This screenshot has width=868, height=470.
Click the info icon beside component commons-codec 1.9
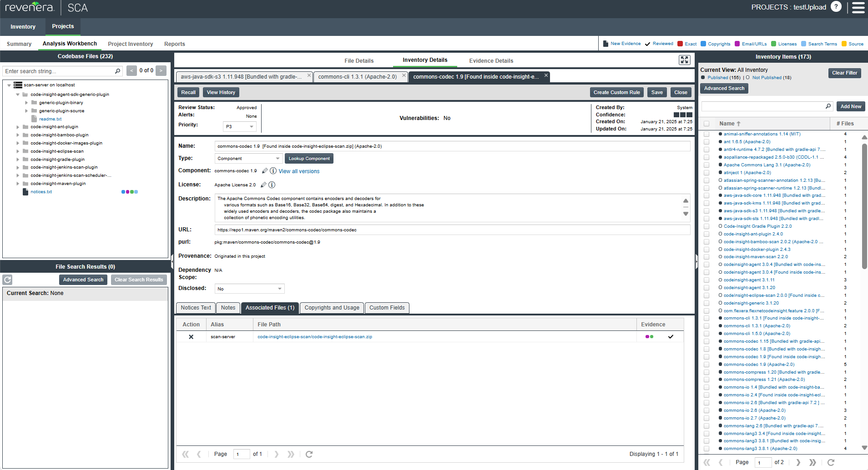pos(273,171)
